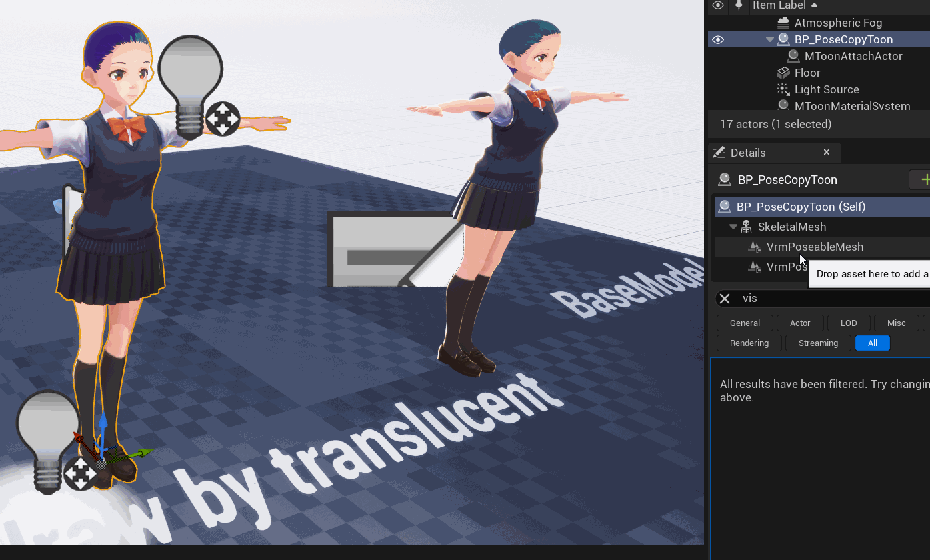This screenshot has width=930, height=560.
Task: Click the eye visibility column header
Action: coord(718,5)
